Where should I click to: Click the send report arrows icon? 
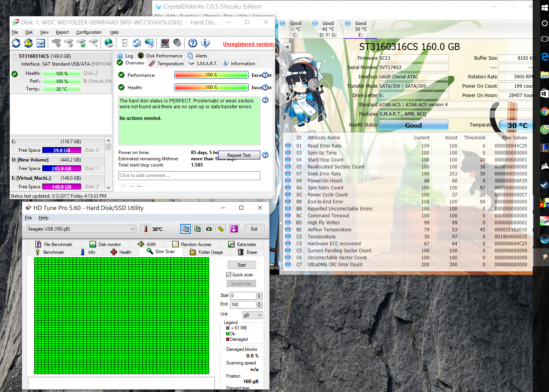pos(137,43)
